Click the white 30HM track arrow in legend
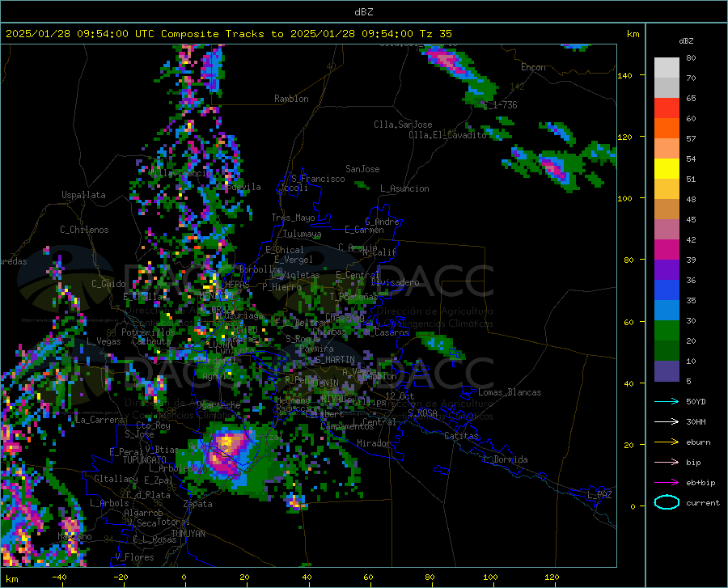 (667, 422)
